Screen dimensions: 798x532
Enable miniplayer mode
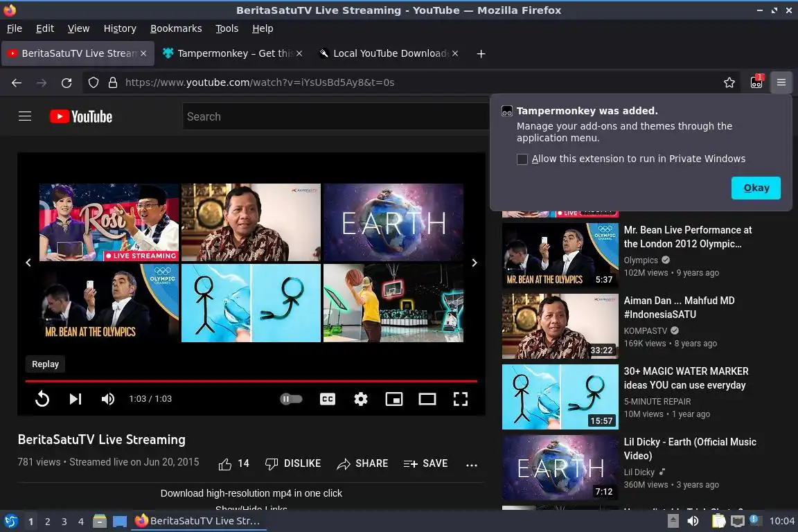(x=394, y=398)
